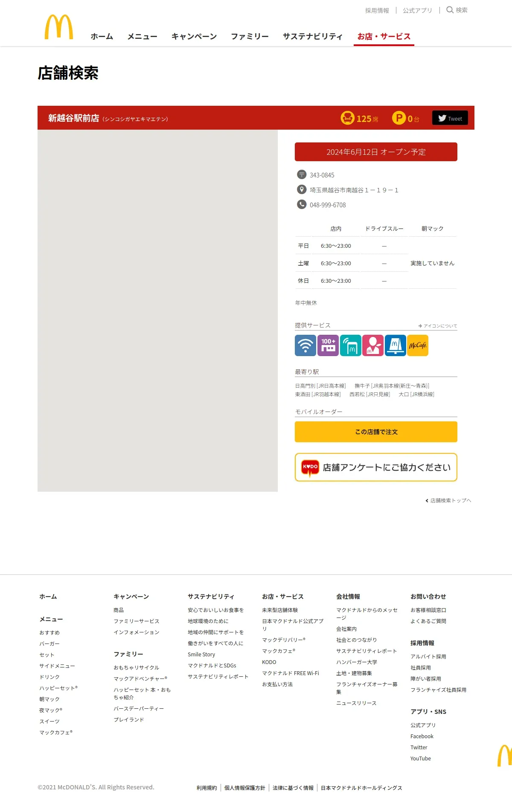Open footer KODO link
The width and height of the screenshot is (512, 812).
269,662
